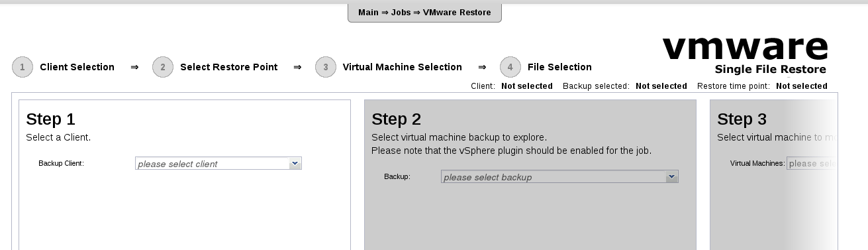Click the step 2 circle icon
The image size is (868, 250).
163,67
